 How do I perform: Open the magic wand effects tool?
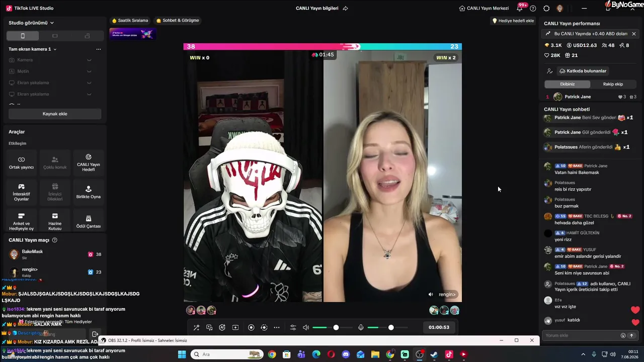[196, 327]
